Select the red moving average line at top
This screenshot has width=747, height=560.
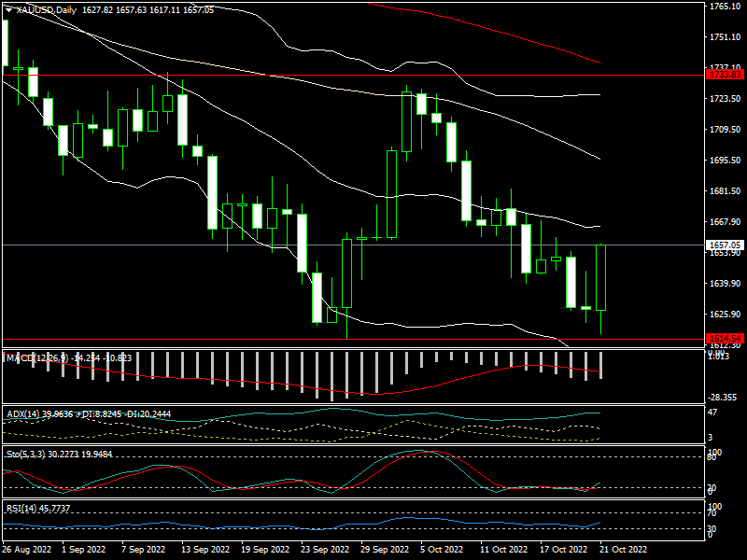(x=486, y=28)
